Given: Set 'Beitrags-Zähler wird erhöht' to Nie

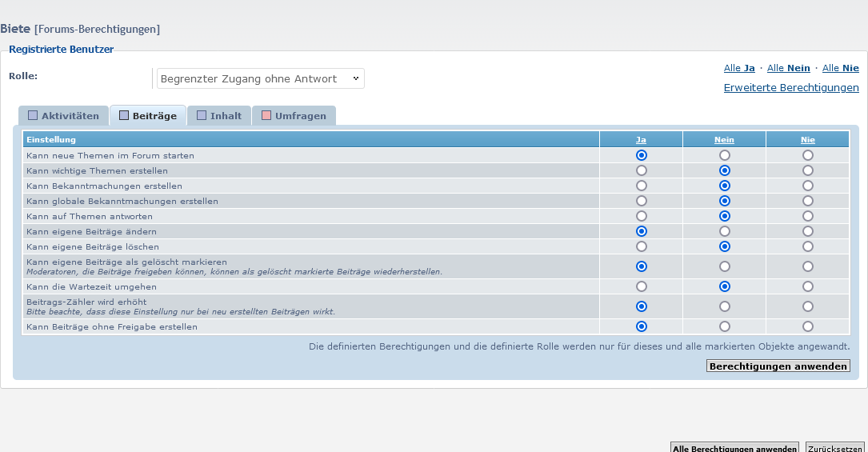Looking at the screenshot, I should pyautogui.click(x=808, y=306).
